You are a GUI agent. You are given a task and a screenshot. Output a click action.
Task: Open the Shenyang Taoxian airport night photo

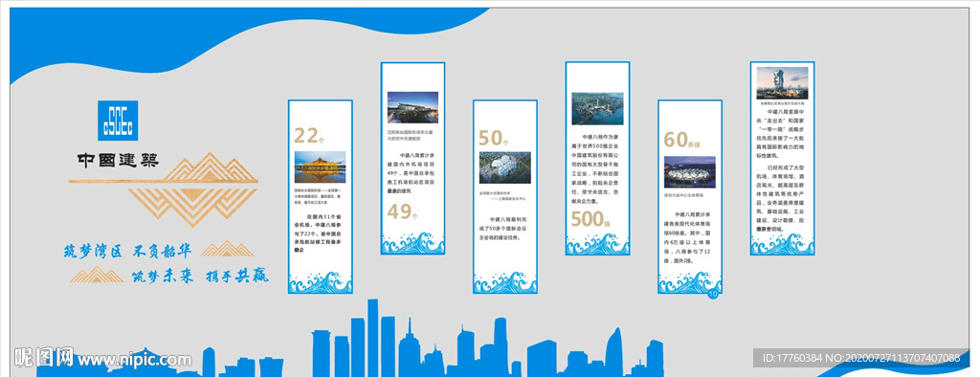(412, 107)
